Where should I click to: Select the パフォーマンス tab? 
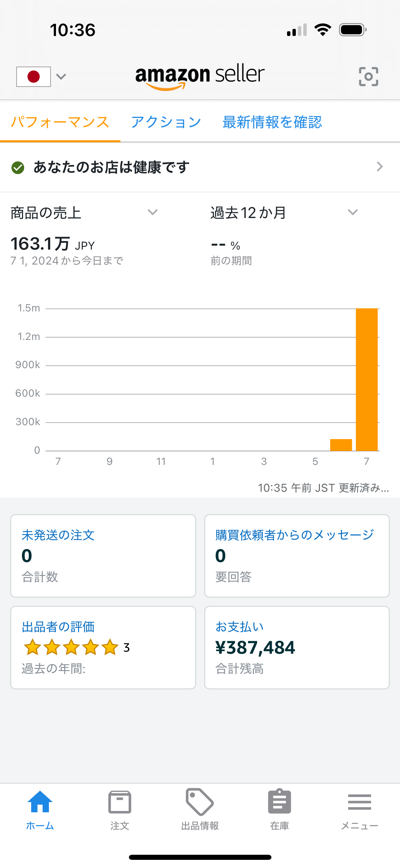pos(60,122)
